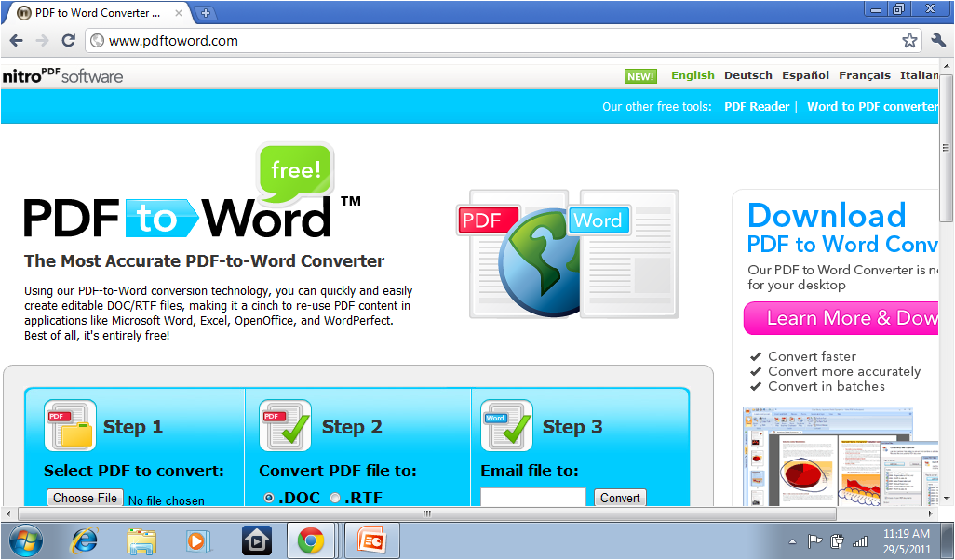Screen dimensions: 955x560
Task: Open the Chrome wrench menu
Action: tap(938, 41)
